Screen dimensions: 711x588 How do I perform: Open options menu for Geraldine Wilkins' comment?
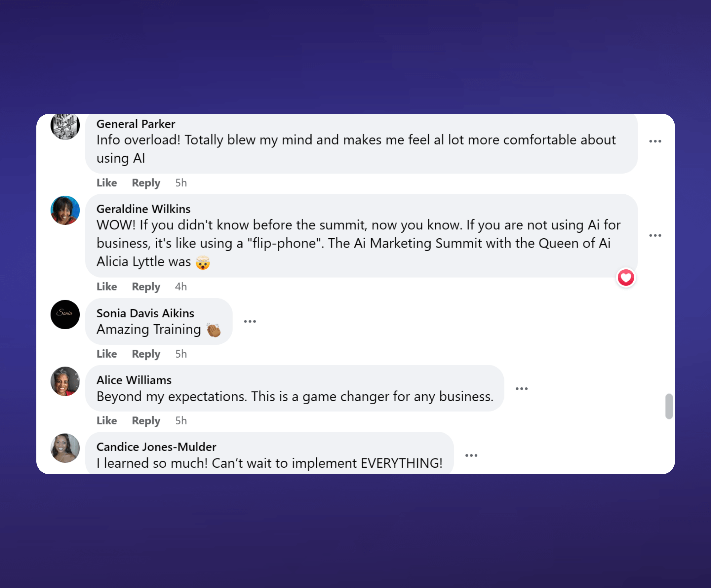coord(655,235)
